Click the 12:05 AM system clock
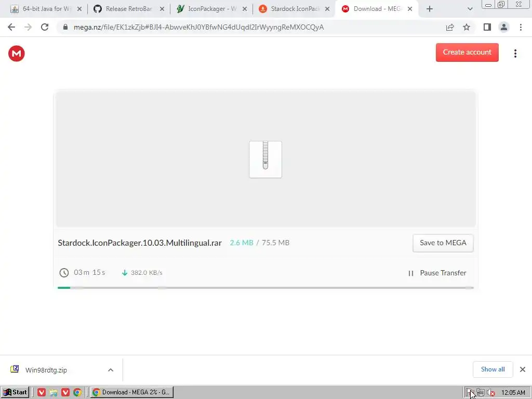The height and width of the screenshot is (399, 532). (513, 393)
